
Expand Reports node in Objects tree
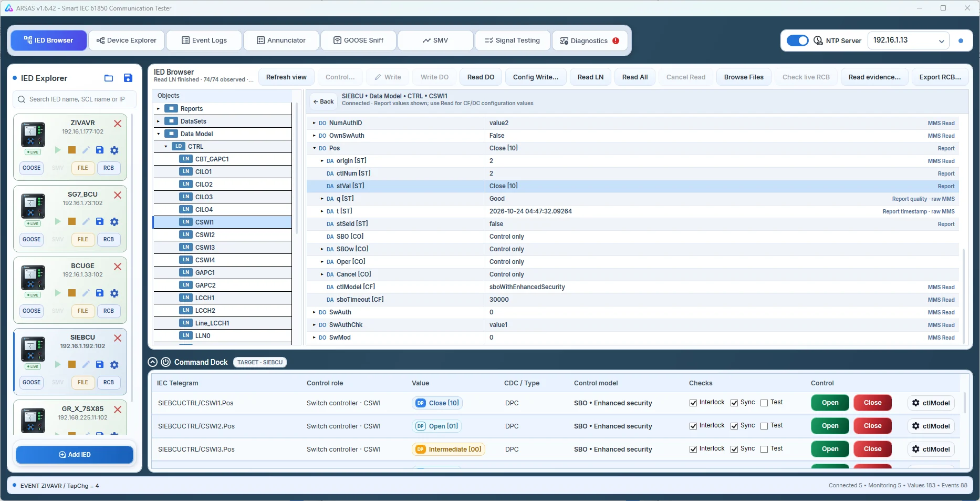click(158, 109)
